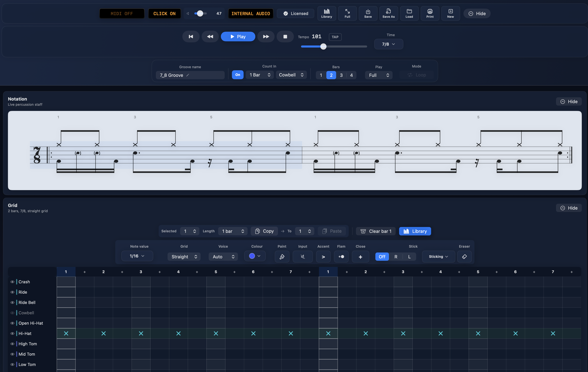Load a groove file
Image resolution: width=588 pixels, height=372 pixels.
point(409,13)
